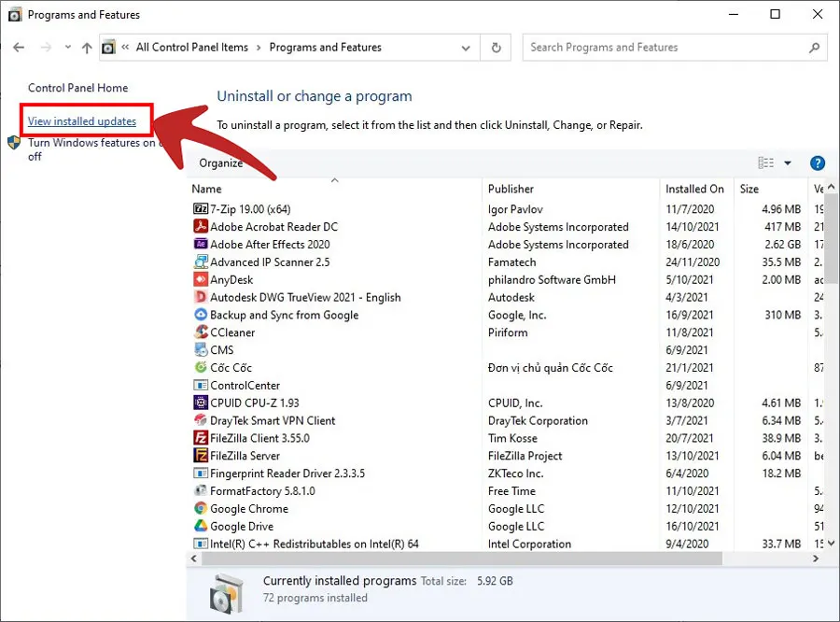Image resolution: width=840 pixels, height=622 pixels.
Task: Refresh the Programs and Features list
Action: (497, 48)
